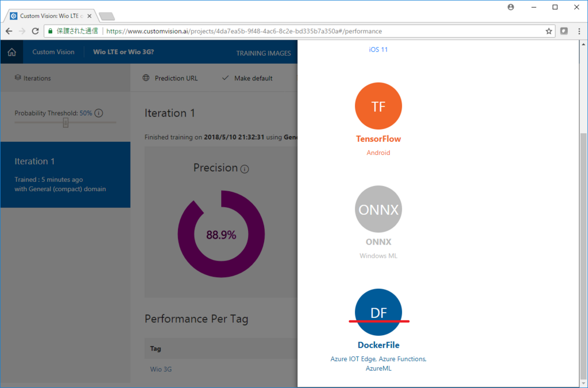Open project name Wio LTE or Wio 3G?
The height and width of the screenshot is (388, 588).
(x=123, y=52)
